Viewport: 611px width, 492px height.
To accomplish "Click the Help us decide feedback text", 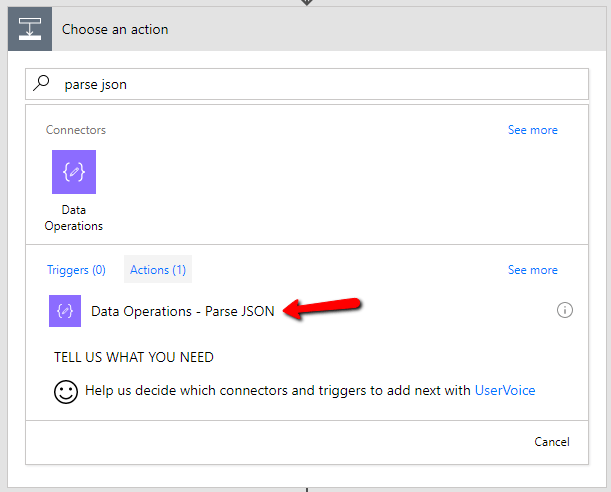I will point(278,391).
